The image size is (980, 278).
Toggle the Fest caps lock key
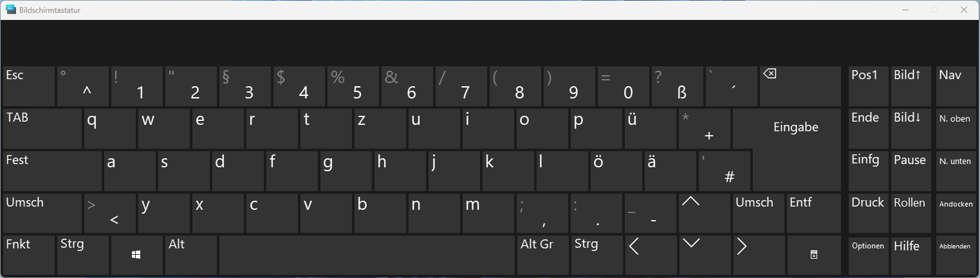(52, 171)
